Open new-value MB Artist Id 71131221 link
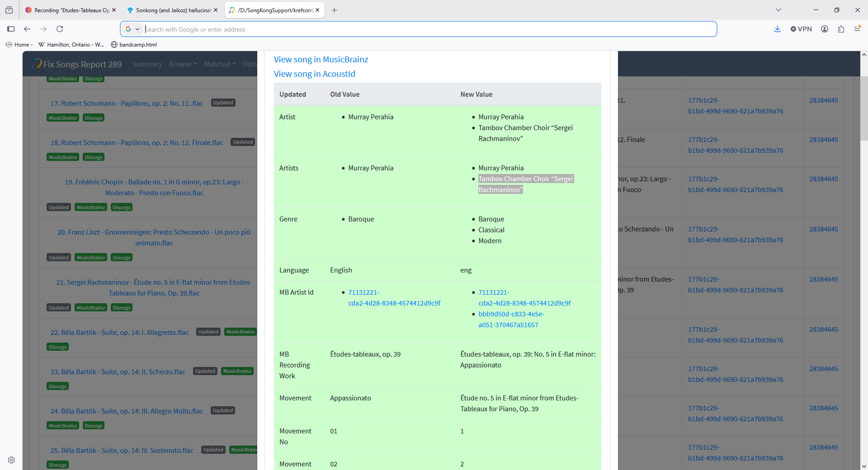The image size is (868, 470). pos(524,298)
